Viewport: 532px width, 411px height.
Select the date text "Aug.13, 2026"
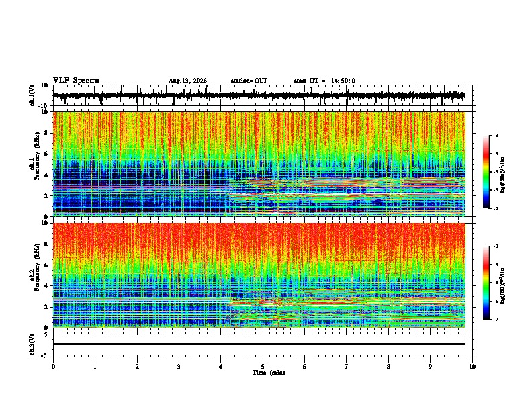[x=187, y=81]
